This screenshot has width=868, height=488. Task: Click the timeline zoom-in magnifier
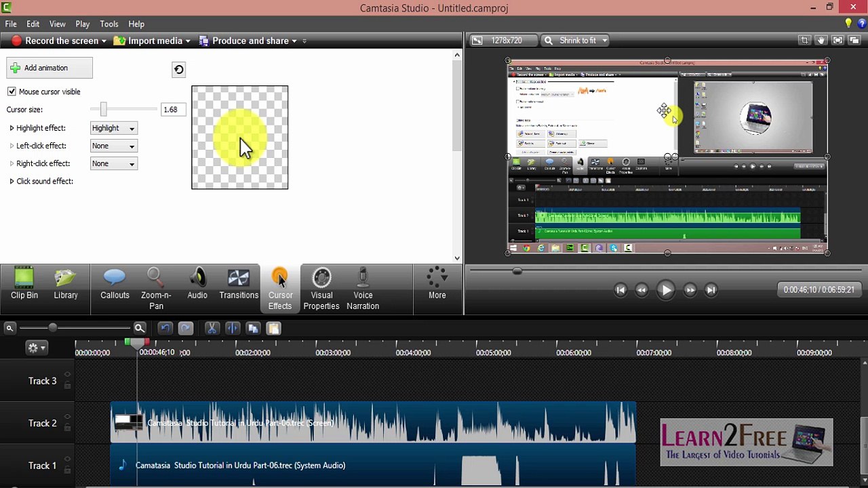click(139, 328)
